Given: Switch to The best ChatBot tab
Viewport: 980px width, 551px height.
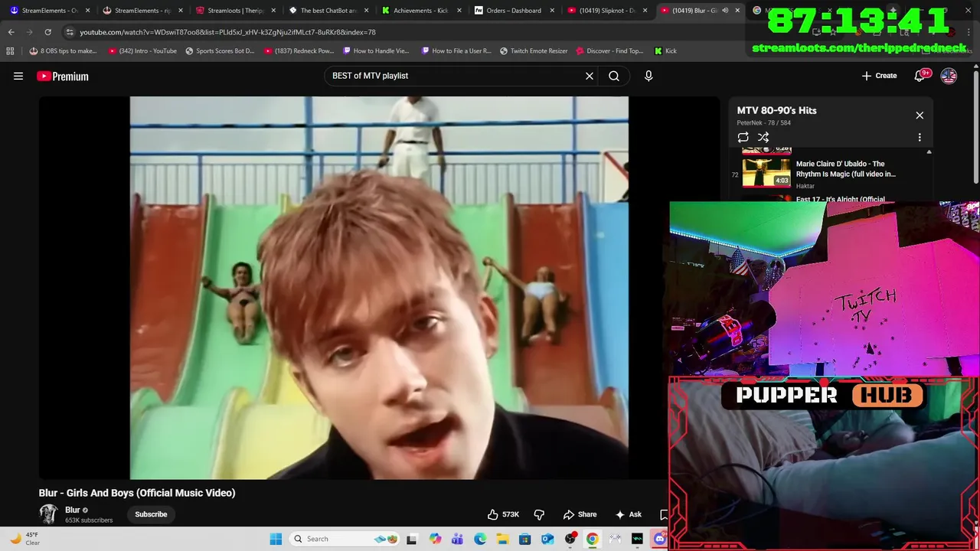Looking at the screenshot, I should (x=328, y=11).
